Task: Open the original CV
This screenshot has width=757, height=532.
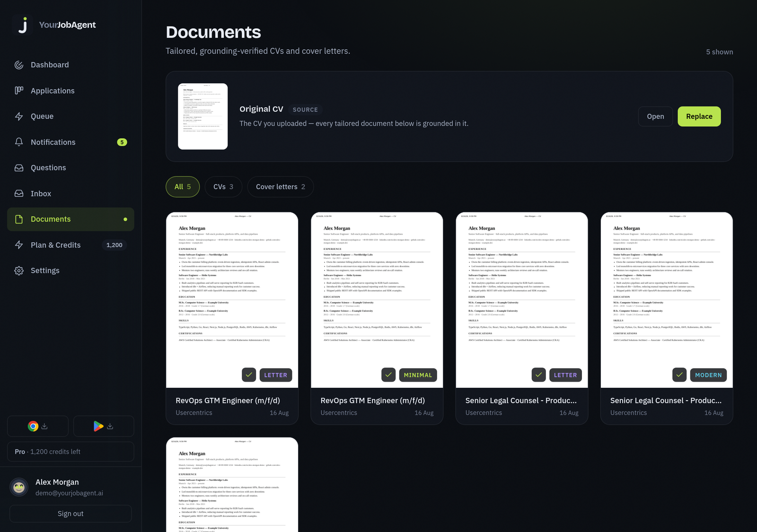Action: point(656,116)
